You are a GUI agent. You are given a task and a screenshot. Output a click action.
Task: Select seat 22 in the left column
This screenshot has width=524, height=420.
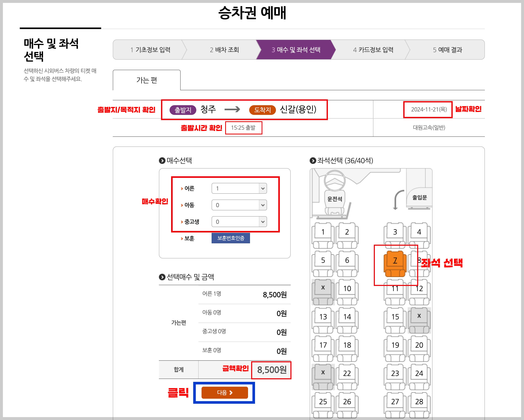(x=347, y=373)
